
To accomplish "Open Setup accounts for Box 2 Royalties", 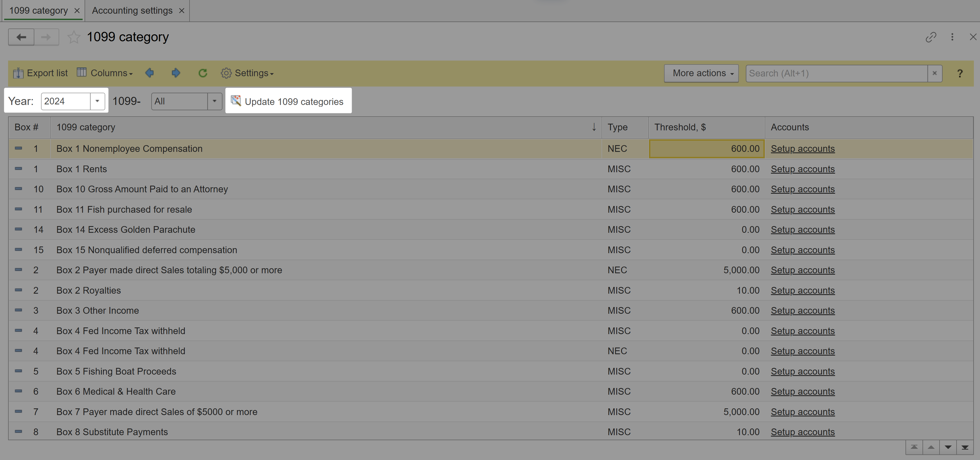I will (x=803, y=290).
